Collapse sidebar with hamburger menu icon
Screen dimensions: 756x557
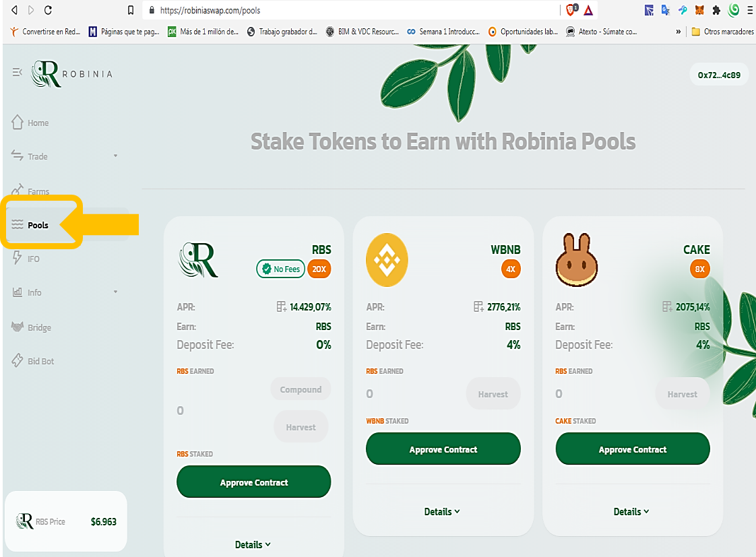(17, 72)
